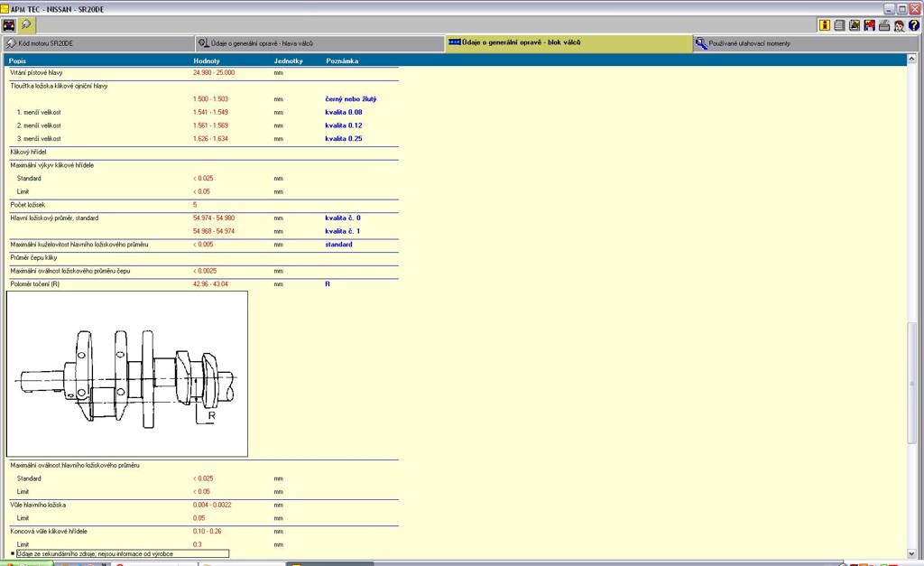924x566 pixels.
Task: Open the yellow information icon
Action: coord(825,25)
